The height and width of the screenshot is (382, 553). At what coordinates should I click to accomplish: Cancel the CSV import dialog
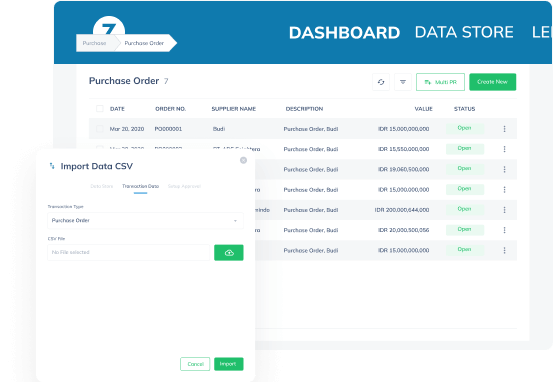tap(195, 364)
